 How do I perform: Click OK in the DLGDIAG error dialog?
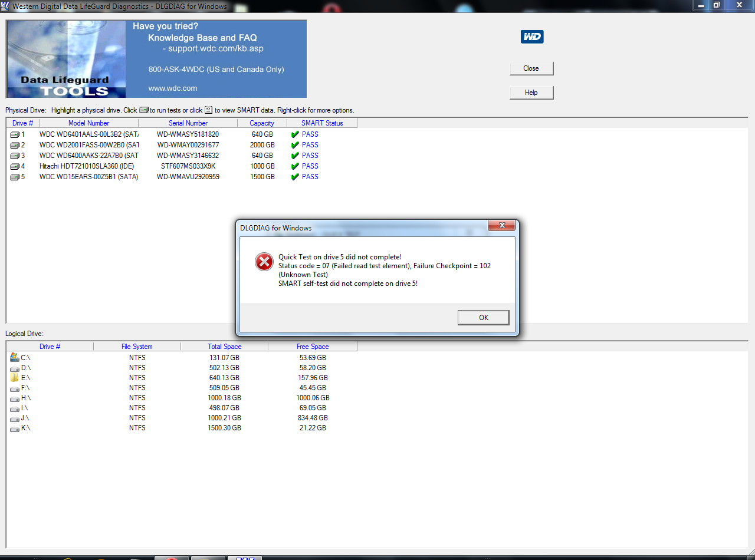pos(483,317)
